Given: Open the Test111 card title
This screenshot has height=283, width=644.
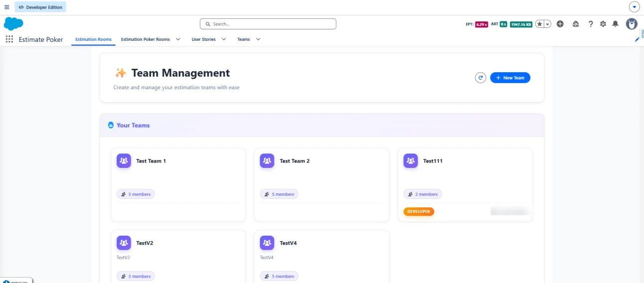Looking at the screenshot, I should 433,161.
